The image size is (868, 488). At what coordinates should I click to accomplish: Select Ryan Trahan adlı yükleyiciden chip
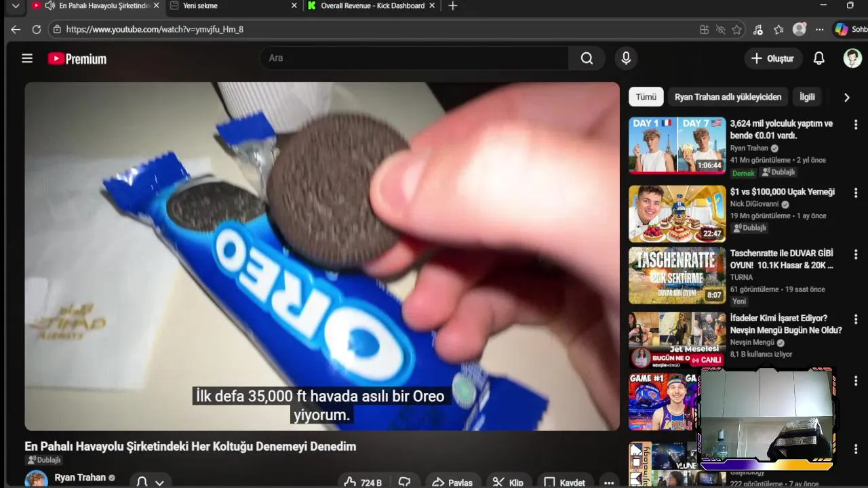[728, 97]
